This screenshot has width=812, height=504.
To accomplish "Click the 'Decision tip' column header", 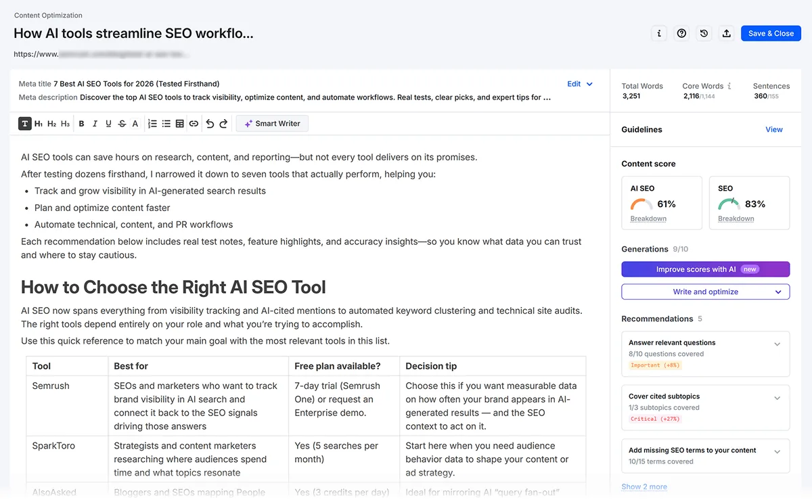I will pos(493,366).
